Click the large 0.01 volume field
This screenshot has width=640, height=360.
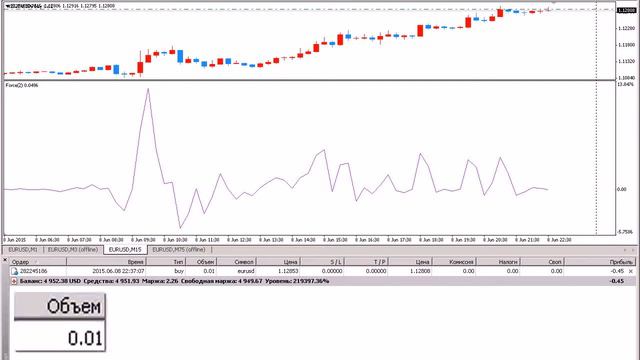[60, 337]
